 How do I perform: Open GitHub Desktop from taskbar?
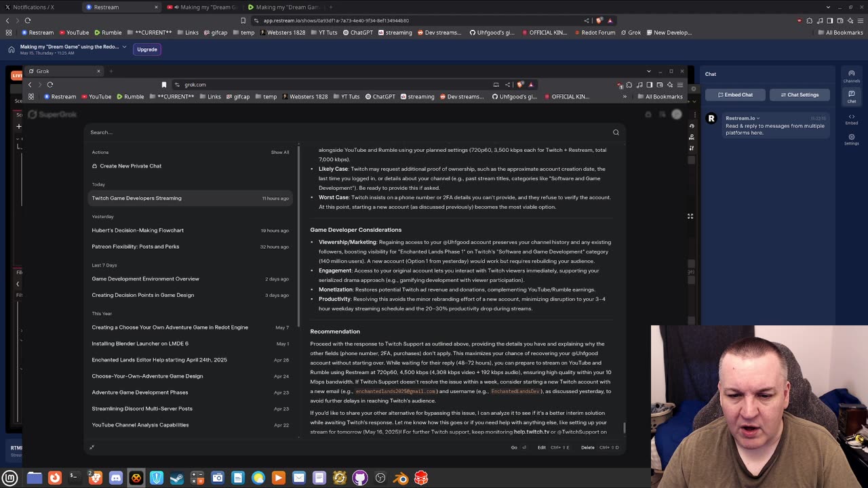[x=360, y=479]
